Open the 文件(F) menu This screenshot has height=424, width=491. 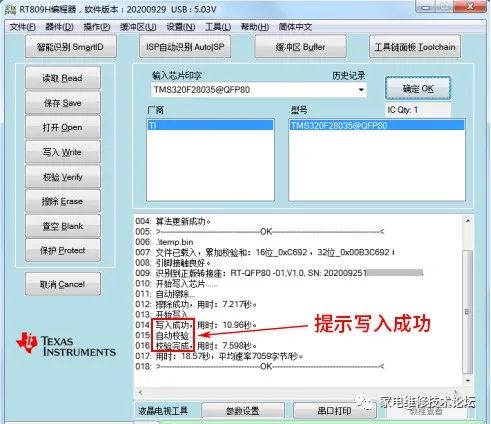pyautogui.click(x=22, y=27)
